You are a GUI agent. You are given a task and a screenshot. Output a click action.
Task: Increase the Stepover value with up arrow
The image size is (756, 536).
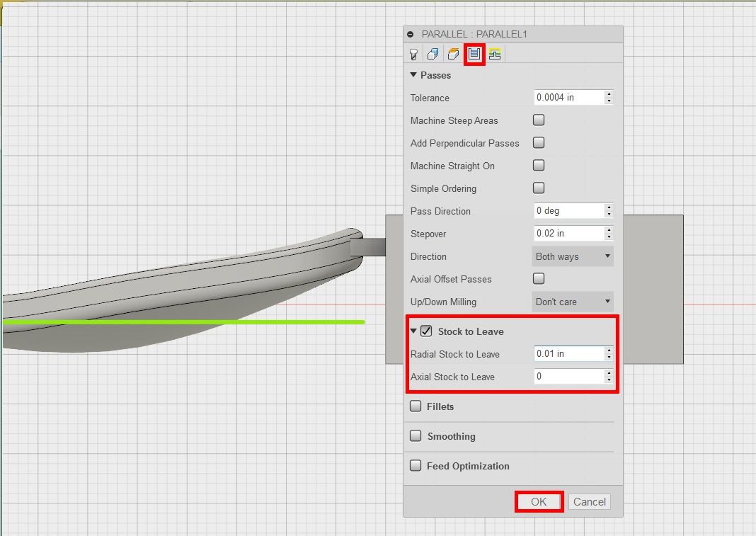click(609, 229)
